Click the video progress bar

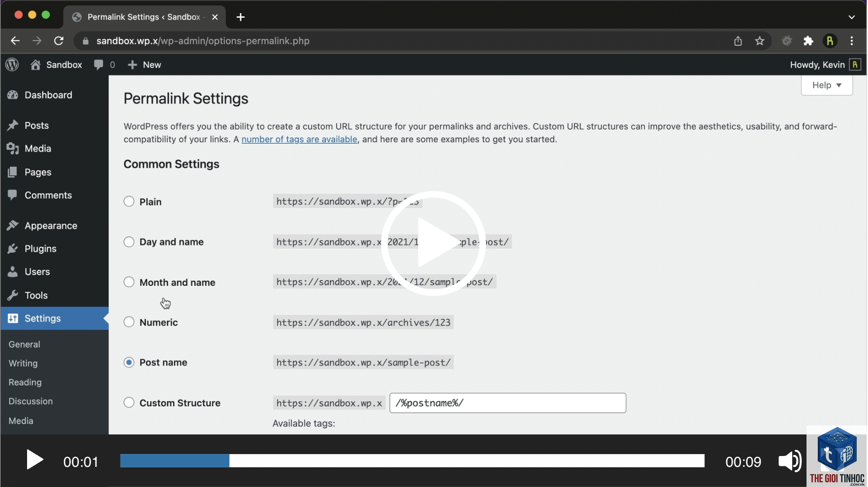coord(412,461)
